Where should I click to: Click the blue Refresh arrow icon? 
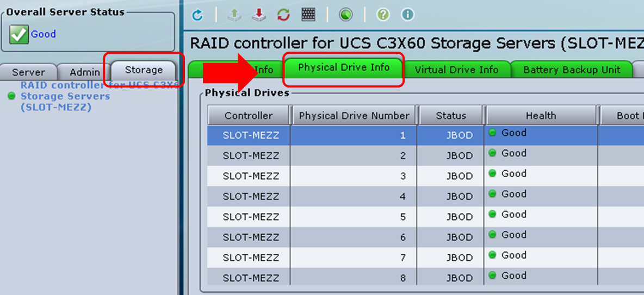(x=197, y=15)
